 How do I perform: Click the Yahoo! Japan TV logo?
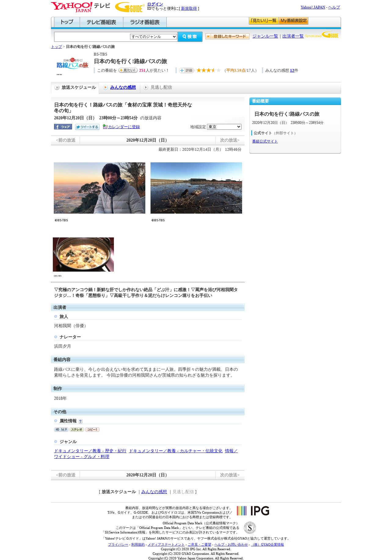[81, 7]
